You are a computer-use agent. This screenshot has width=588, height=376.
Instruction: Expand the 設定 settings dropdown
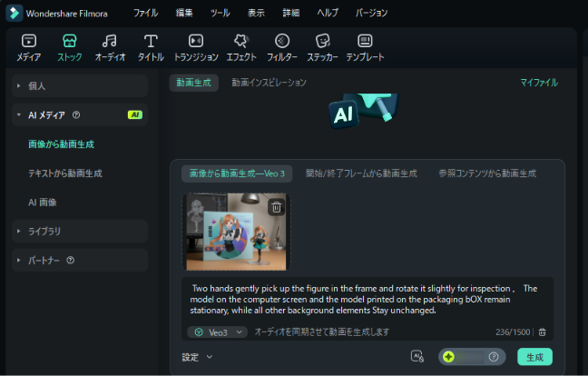pos(197,357)
